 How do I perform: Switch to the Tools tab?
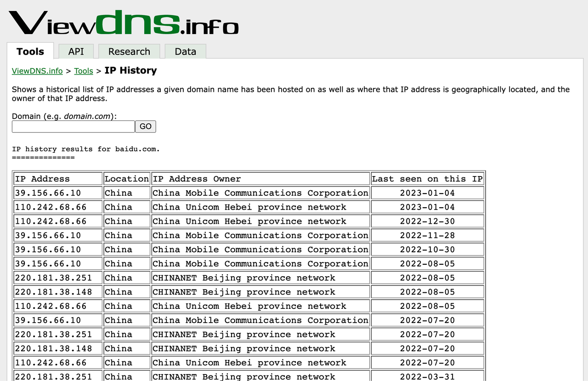(30, 51)
